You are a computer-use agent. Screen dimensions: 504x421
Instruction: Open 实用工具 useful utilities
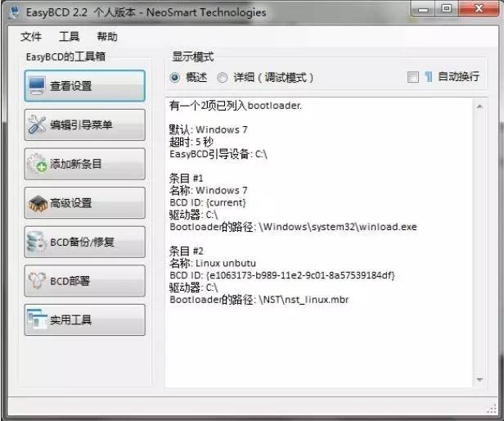[x=85, y=320]
